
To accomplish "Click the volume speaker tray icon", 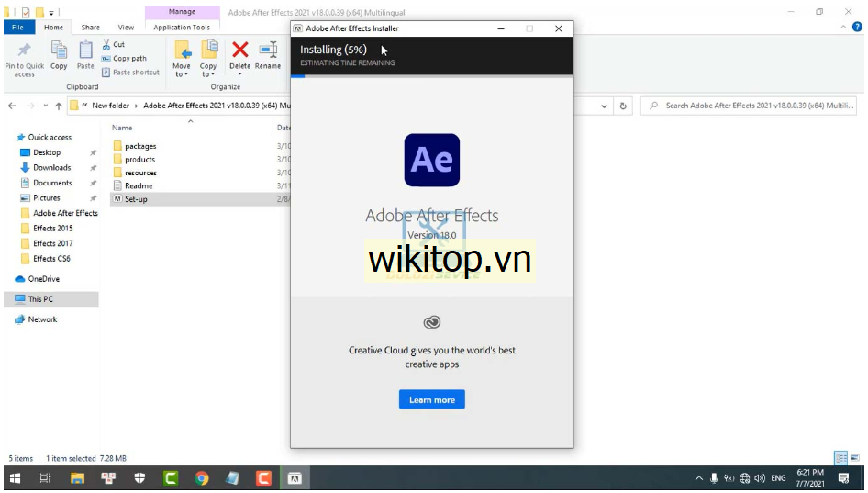I will tap(760, 478).
